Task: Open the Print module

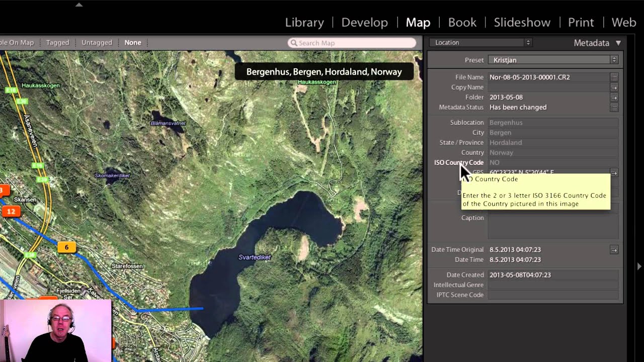Action: (x=581, y=23)
